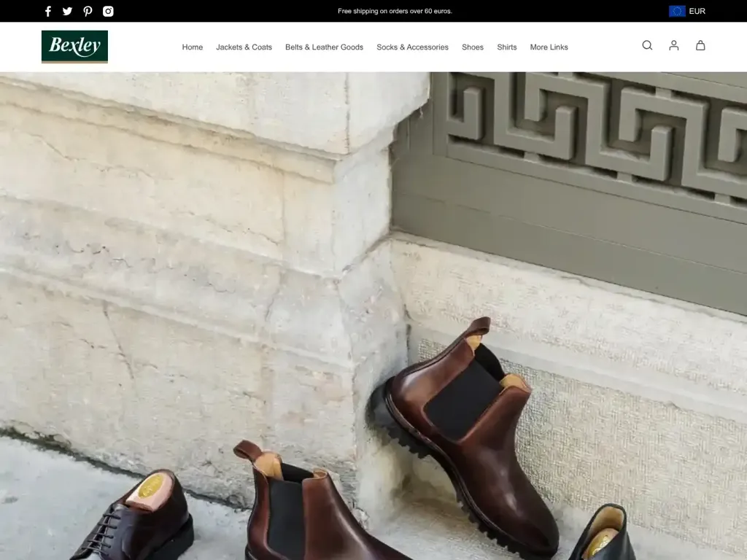Open the user account icon
747x560 pixels.
[x=674, y=45]
